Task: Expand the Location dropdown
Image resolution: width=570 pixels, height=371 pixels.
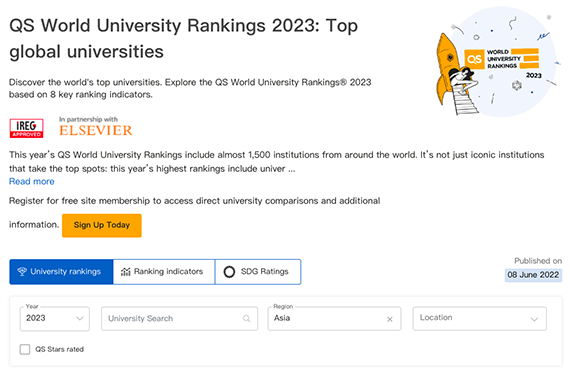Action: [x=479, y=319]
